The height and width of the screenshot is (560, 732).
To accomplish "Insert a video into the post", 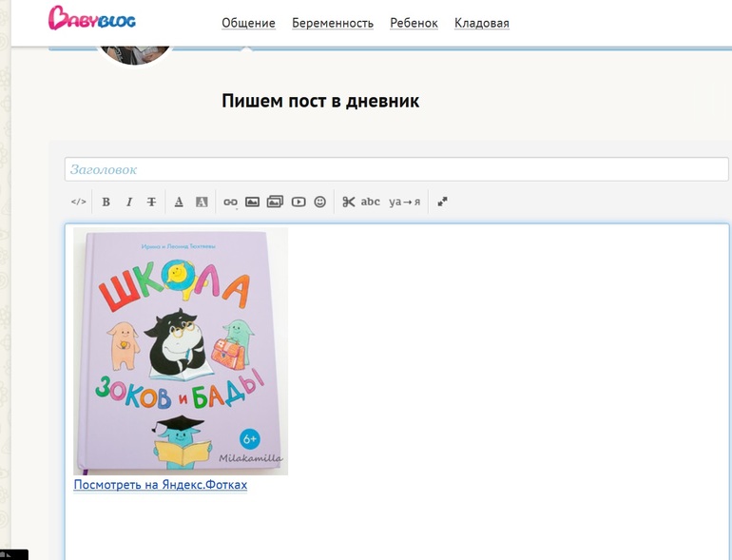I will [x=299, y=202].
